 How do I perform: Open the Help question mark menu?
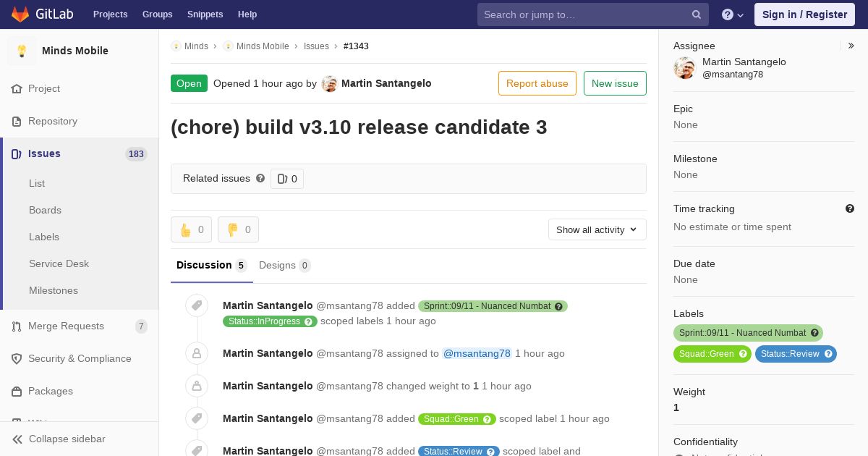733,14
